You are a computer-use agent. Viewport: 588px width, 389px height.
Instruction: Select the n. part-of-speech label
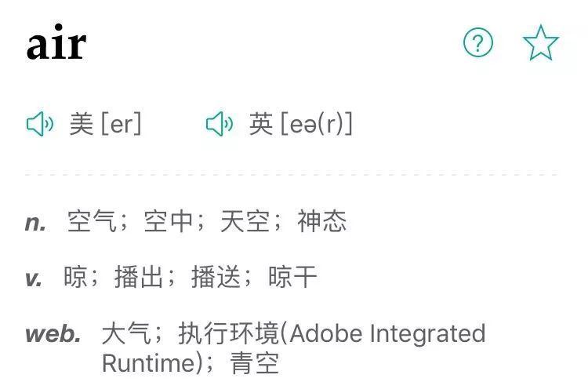35,223
